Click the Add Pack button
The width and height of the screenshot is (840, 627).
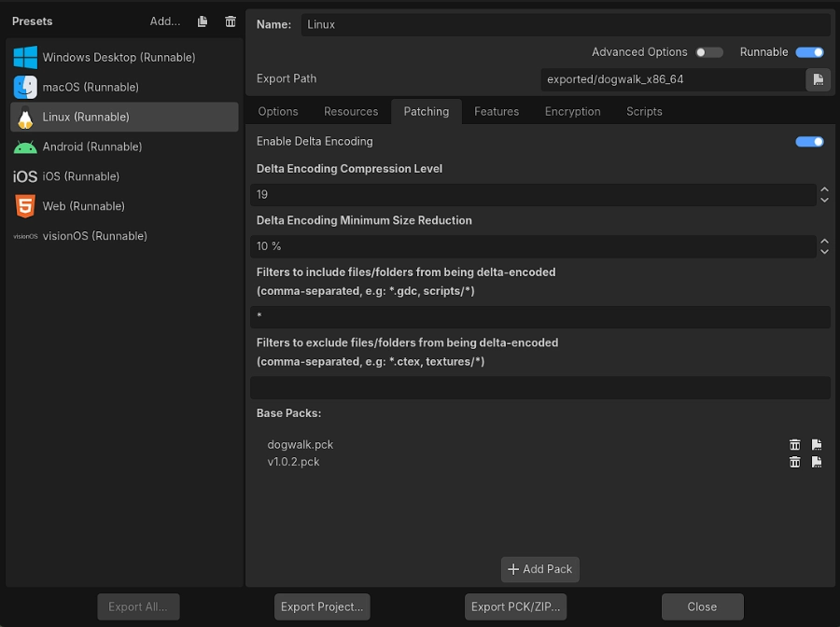point(540,569)
